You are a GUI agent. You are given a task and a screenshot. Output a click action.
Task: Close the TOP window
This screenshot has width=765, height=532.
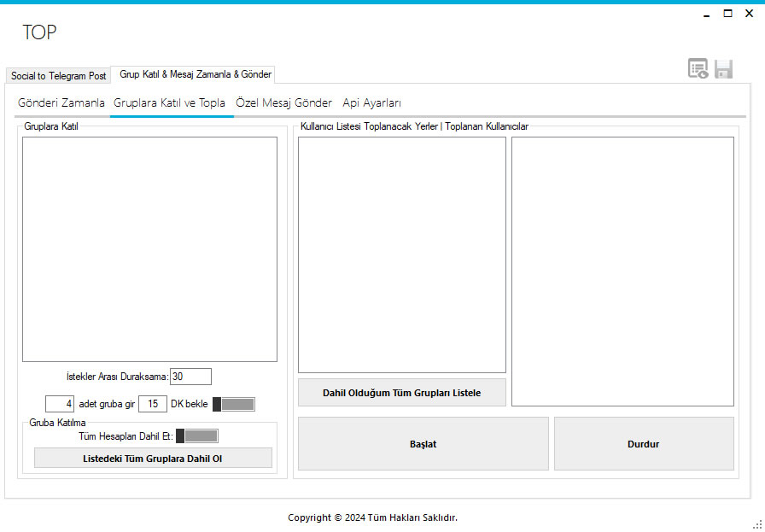[x=750, y=14]
